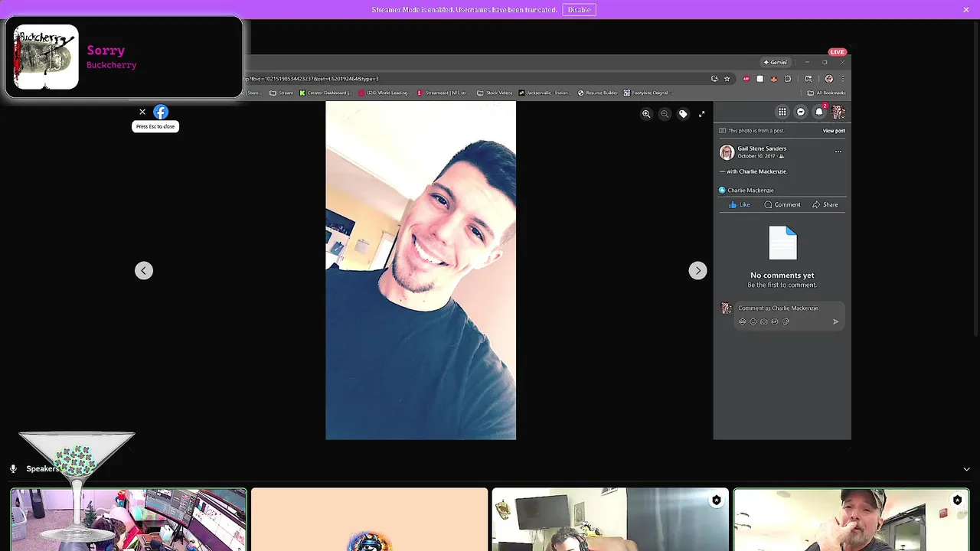Image resolution: width=980 pixels, height=551 pixels.
Task: Open Stock Videos bookmark folder
Action: (x=495, y=93)
